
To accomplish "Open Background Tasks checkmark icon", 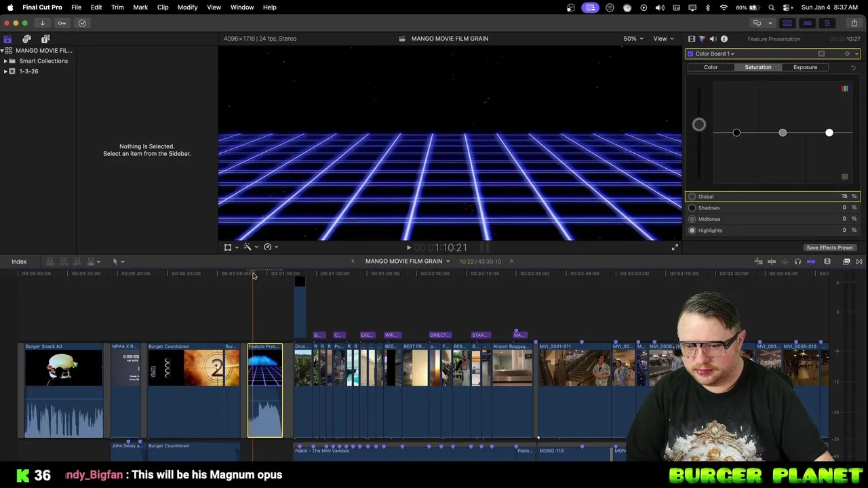I will pyautogui.click(x=82, y=23).
